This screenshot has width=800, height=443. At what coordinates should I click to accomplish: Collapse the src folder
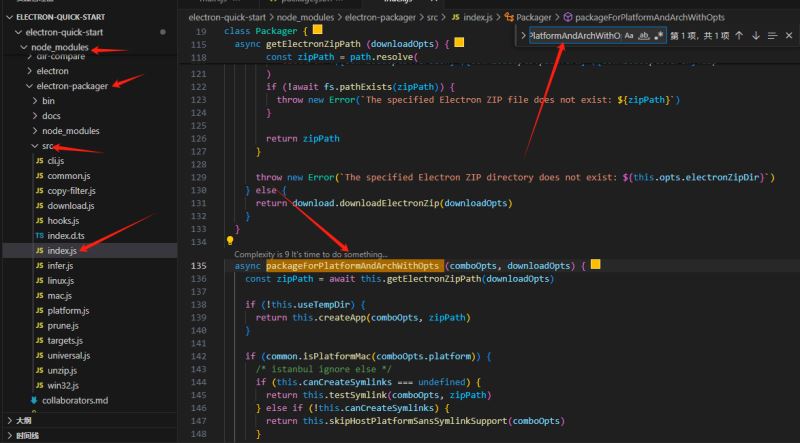click(35, 146)
